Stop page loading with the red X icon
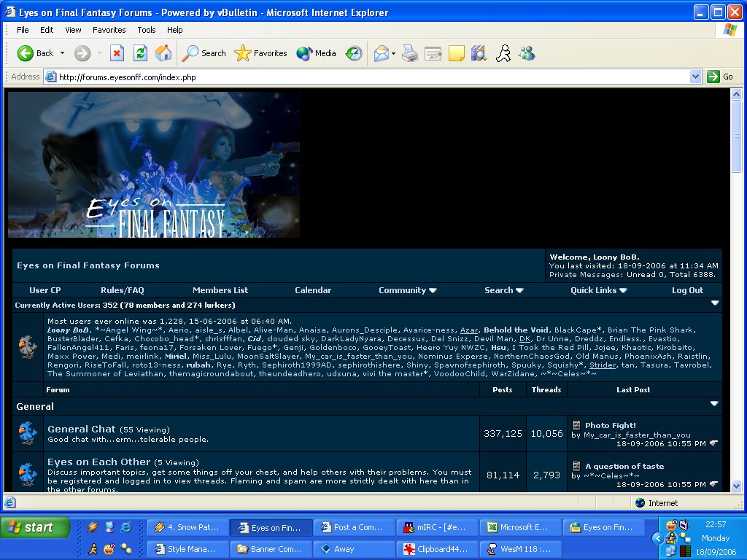The height and width of the screenshot is (560, 747). click(117, 53)
